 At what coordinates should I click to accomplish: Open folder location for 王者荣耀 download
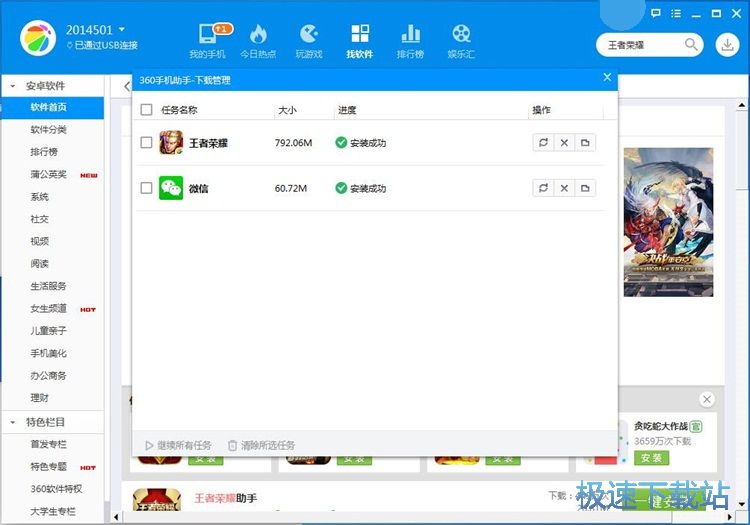(585, 143)
